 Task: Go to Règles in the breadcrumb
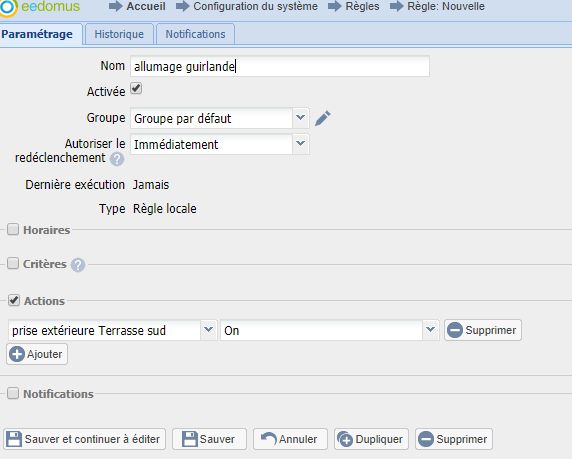tap(362, 6)
